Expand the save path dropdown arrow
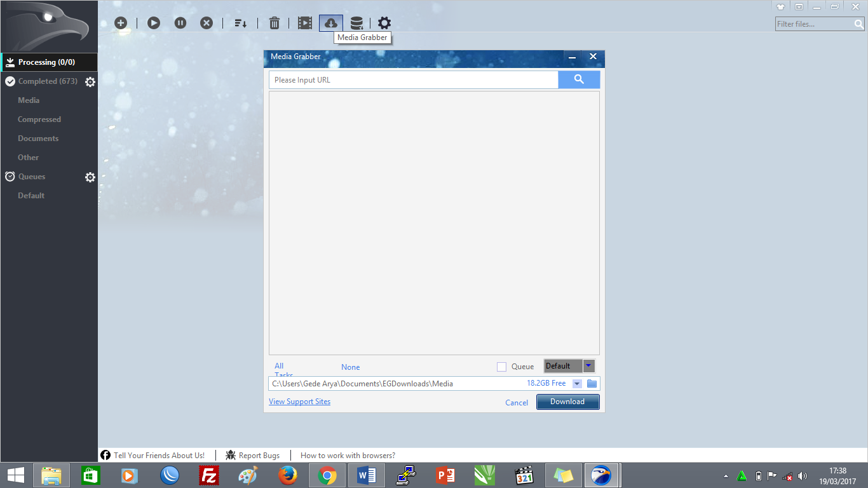 coord(577,384)
